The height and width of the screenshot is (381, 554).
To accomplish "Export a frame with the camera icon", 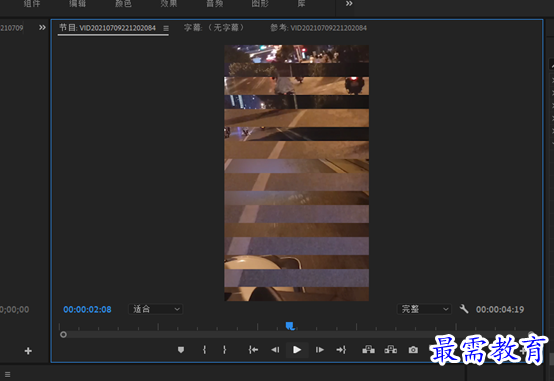I will pos(413,350).
